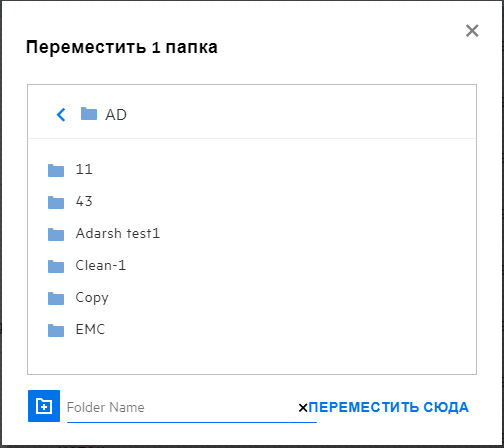Click the create new folder icon button
The image size is (504, 448).
click(44, 406)
